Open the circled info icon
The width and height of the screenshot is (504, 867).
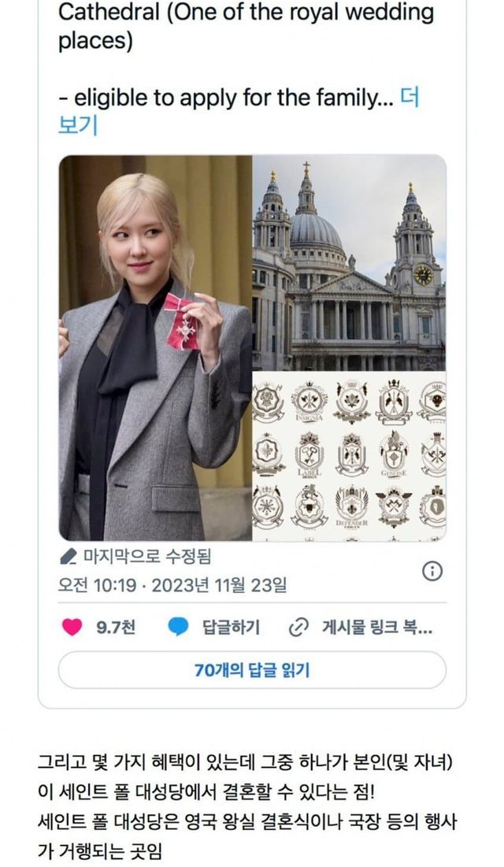[432, 571]
